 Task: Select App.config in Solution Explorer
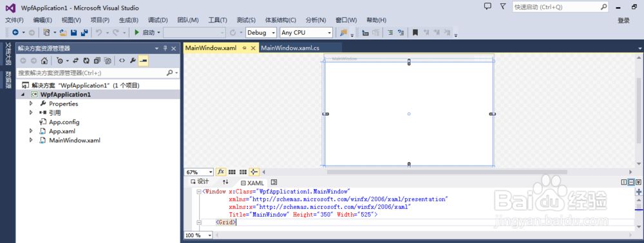pyautogui.click(x=64, y=122)
